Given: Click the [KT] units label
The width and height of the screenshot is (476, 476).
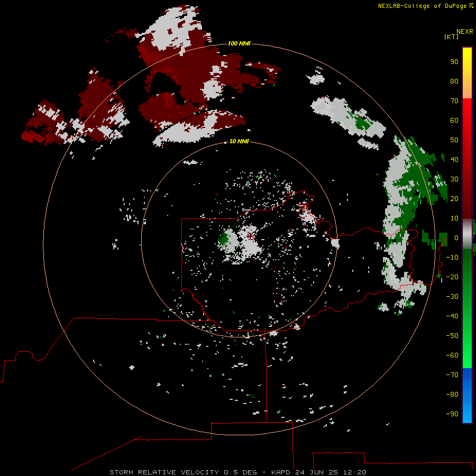Looking at the screenshot, I should (451, 36).
